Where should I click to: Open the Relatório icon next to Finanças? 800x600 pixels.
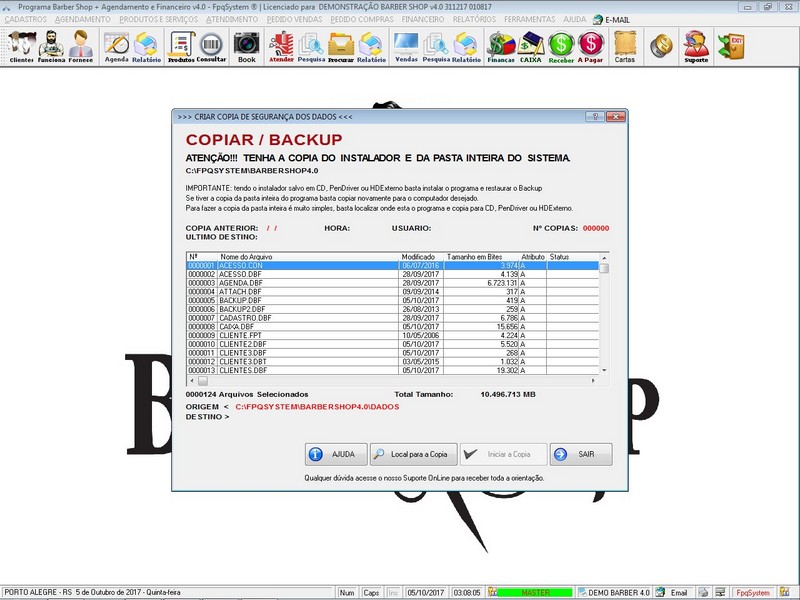coord(466,46)
